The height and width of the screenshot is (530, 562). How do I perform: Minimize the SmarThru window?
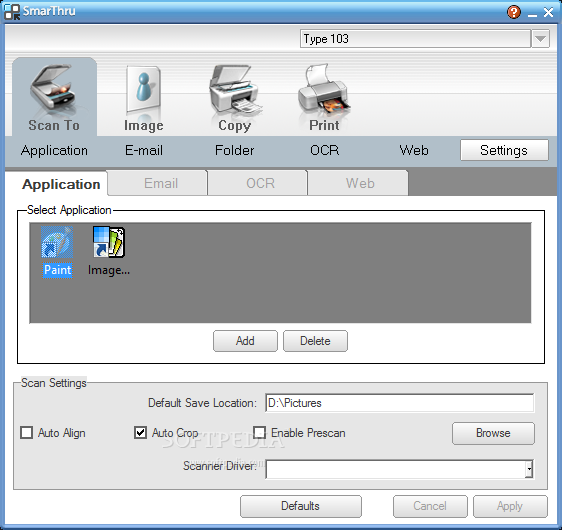point(532,14)
